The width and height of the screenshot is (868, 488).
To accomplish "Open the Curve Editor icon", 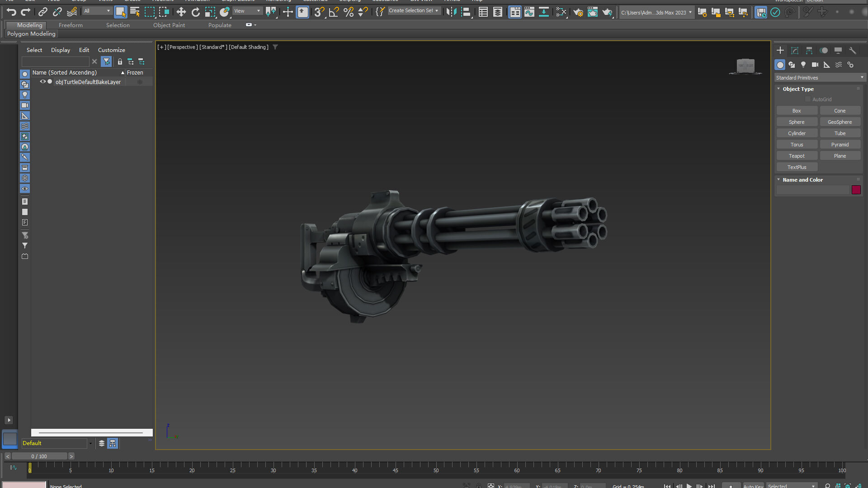I will pos(529,12).
